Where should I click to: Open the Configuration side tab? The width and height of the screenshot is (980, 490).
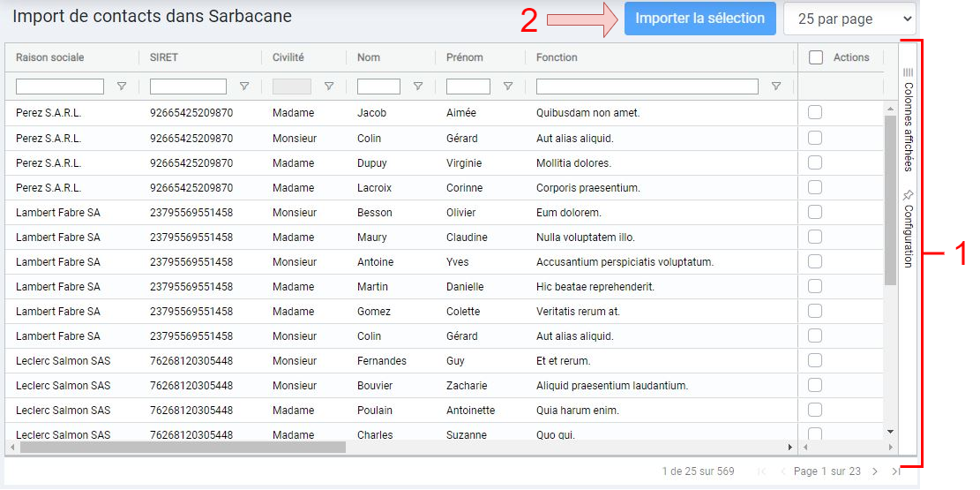click(909, 229)
